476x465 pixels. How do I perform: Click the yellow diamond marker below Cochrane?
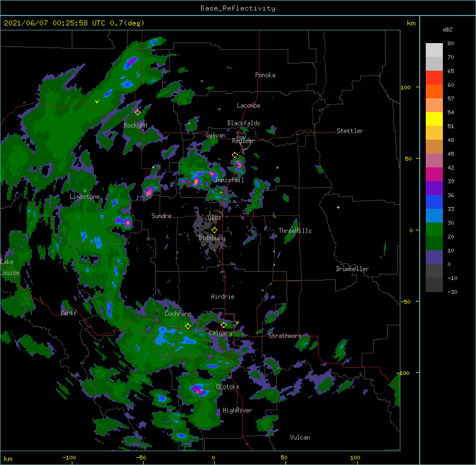pos(188,326)
